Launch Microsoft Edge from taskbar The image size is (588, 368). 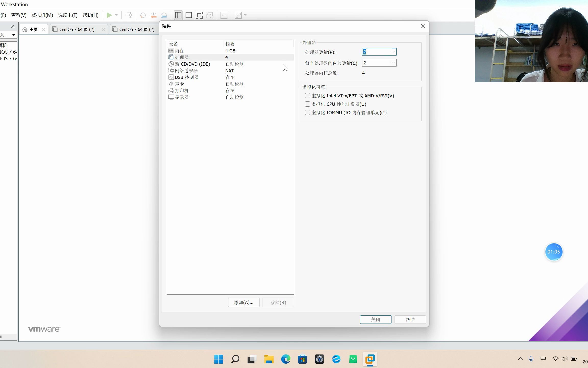coord(286,359)
